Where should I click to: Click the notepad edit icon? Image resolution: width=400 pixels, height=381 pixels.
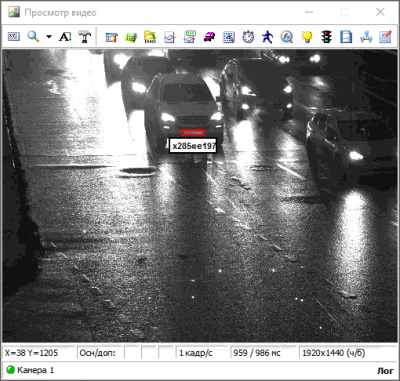[385, 37]
